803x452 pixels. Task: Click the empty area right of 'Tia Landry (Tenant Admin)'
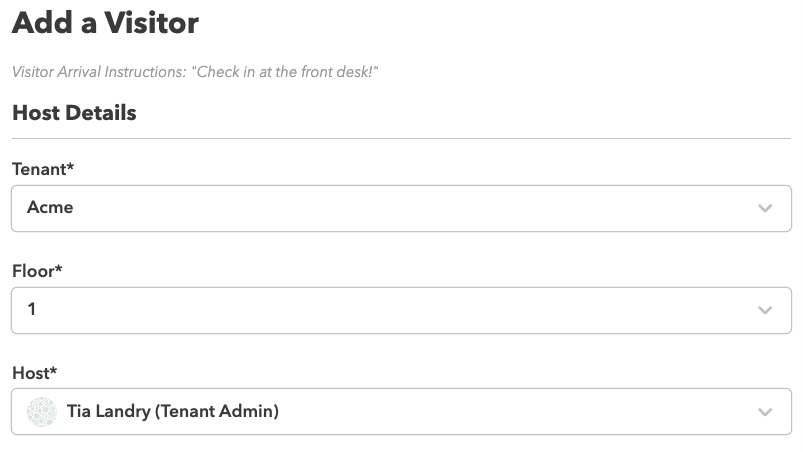[x=517, y=412]
